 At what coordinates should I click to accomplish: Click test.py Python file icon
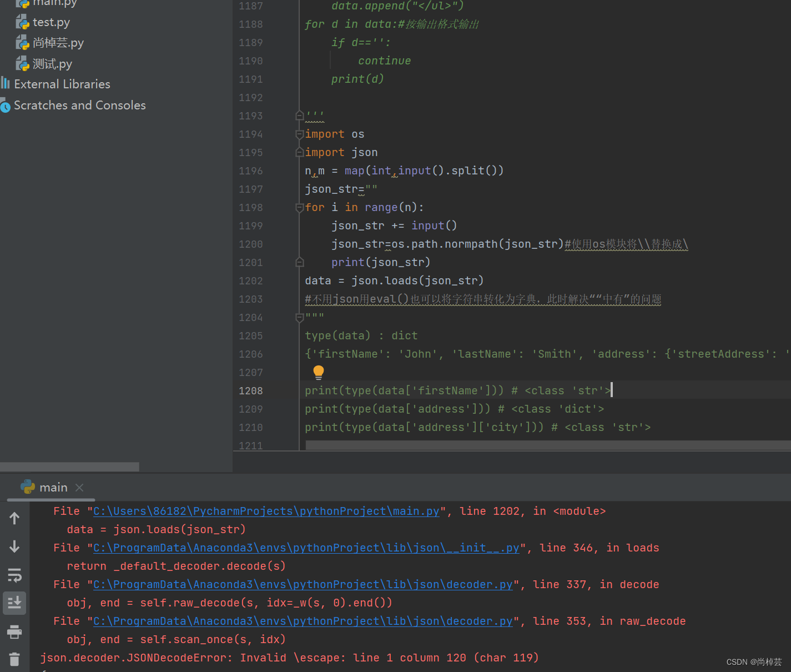coord(22,22)
